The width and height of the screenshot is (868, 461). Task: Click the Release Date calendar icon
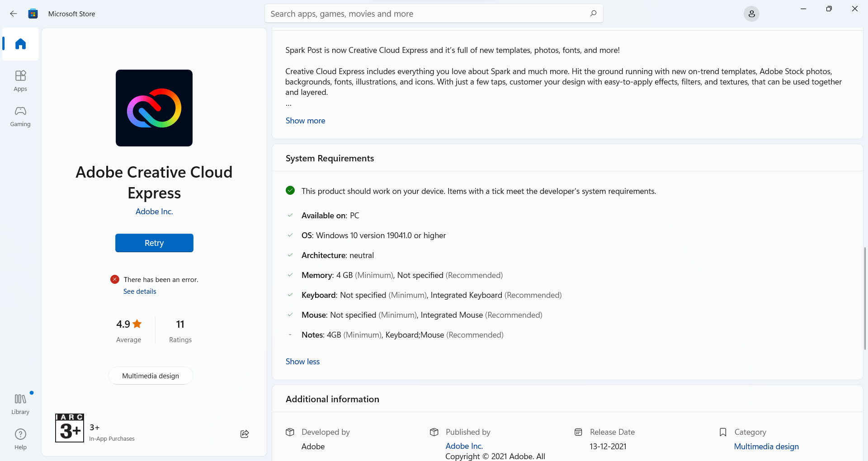pyautogui.click(x=578, y=432)
